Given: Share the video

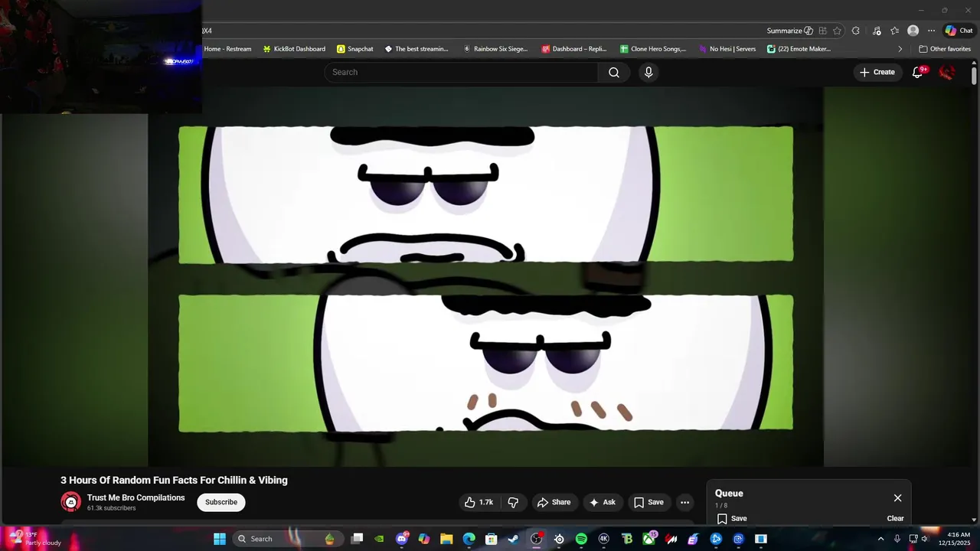Looking at the screenshot, I should click(554, 502).
